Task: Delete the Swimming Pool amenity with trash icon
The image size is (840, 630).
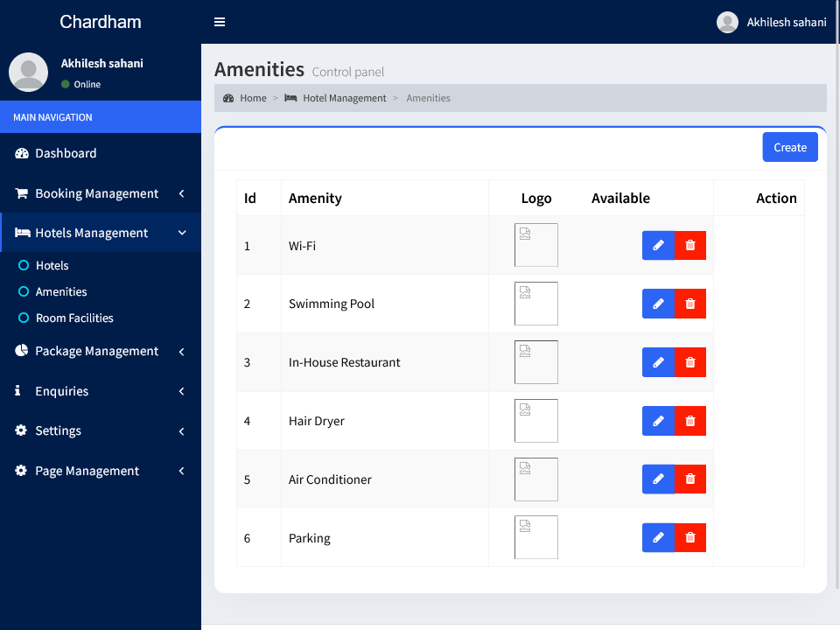Action: coord(690,304)
